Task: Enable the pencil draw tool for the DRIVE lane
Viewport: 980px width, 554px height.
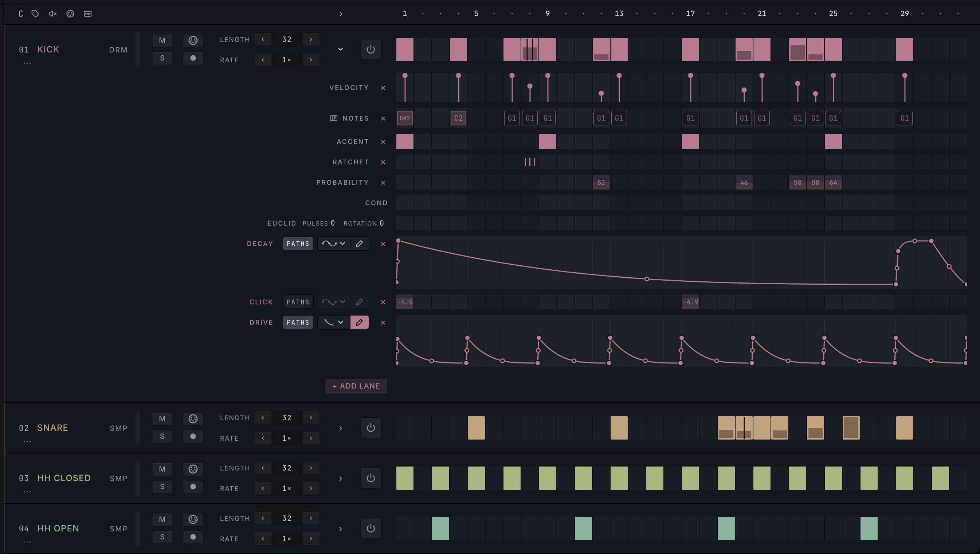Action: coord(359,322)
